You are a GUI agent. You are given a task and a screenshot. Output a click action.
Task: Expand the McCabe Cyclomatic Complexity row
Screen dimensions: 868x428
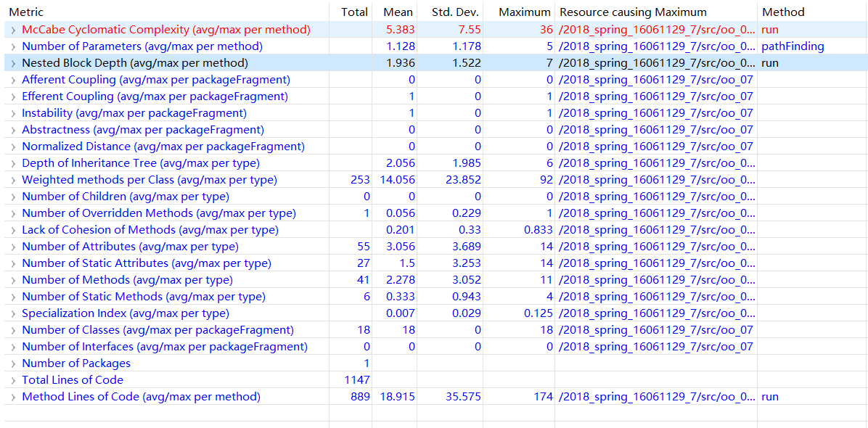13,30
